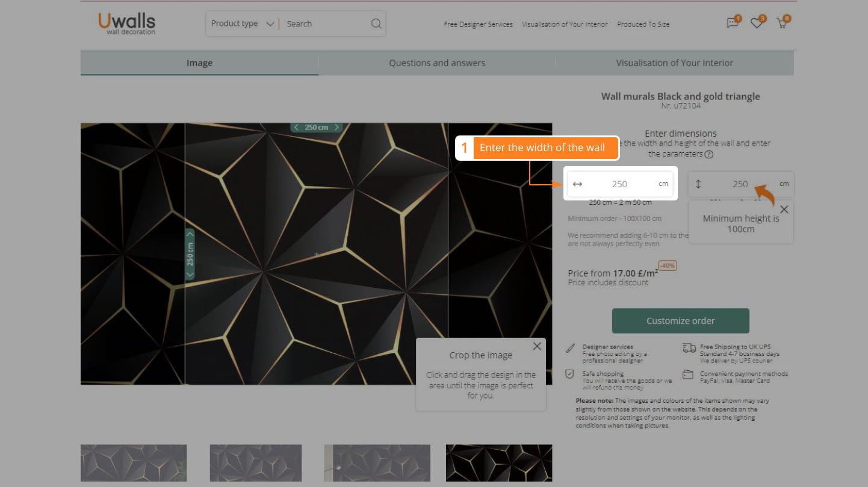
Task: Switch to Questions and answers tab
Action: [436, 63]
